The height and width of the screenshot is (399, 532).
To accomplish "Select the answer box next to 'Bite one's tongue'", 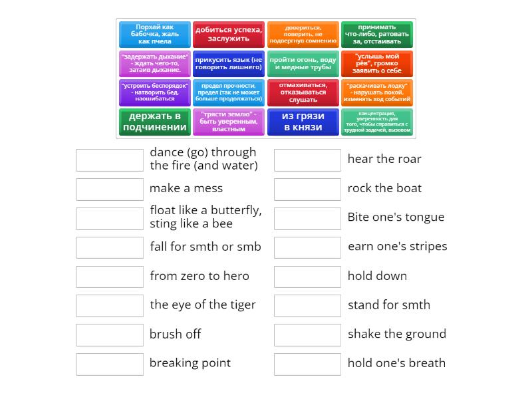I will pyautogui.click(x=308, y=217).
